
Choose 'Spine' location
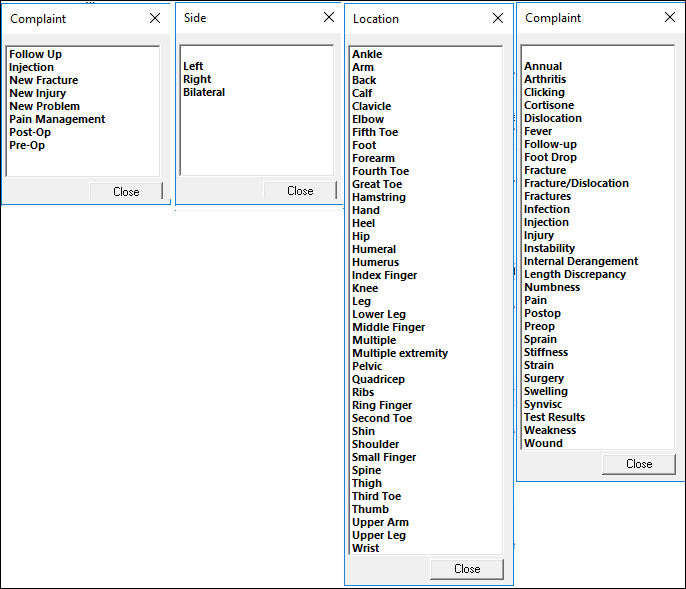[x=367, y=470]
